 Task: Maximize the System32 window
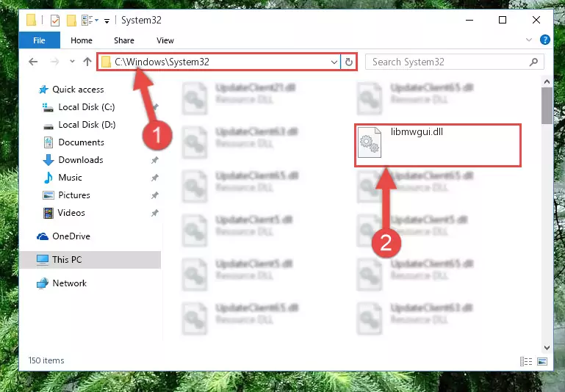click(x=503, y=20)
